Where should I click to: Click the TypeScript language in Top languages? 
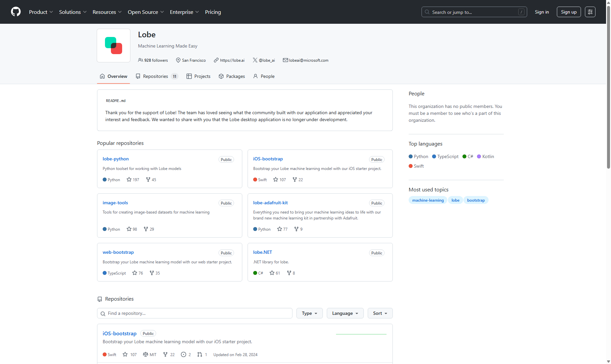point(445,156)
